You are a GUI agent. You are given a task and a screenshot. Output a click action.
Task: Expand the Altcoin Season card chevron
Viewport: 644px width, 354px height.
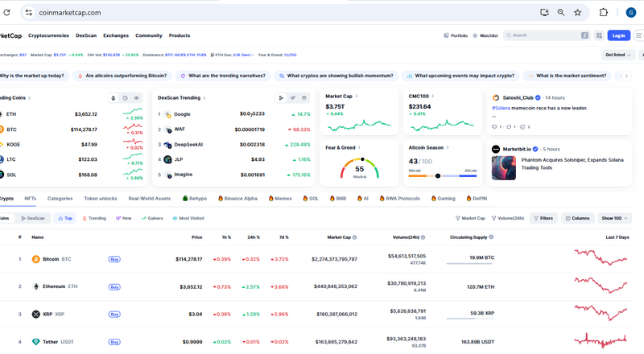pyautogui.click(x=448, y=147)
